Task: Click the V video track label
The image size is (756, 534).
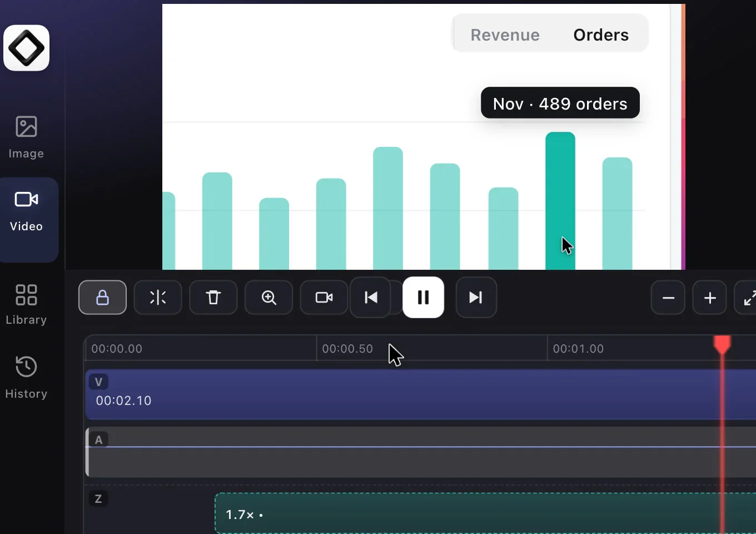Action: pos(98,382)
